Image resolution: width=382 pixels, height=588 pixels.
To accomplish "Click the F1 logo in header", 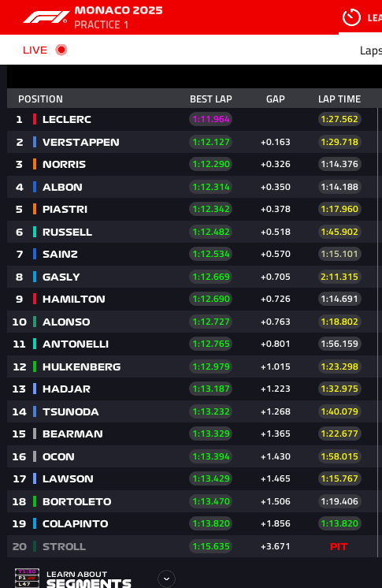I will click(x=46, y=17).
